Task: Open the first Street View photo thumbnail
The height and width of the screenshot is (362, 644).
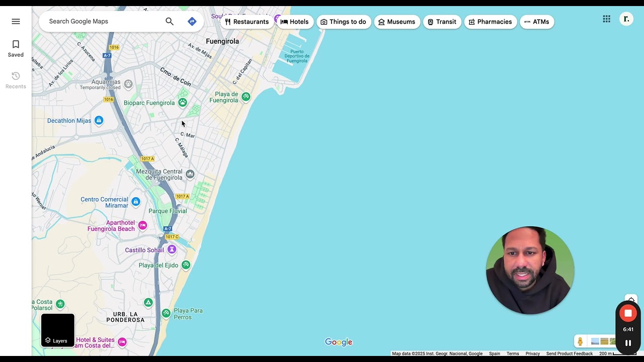Action: pos(595,341)
